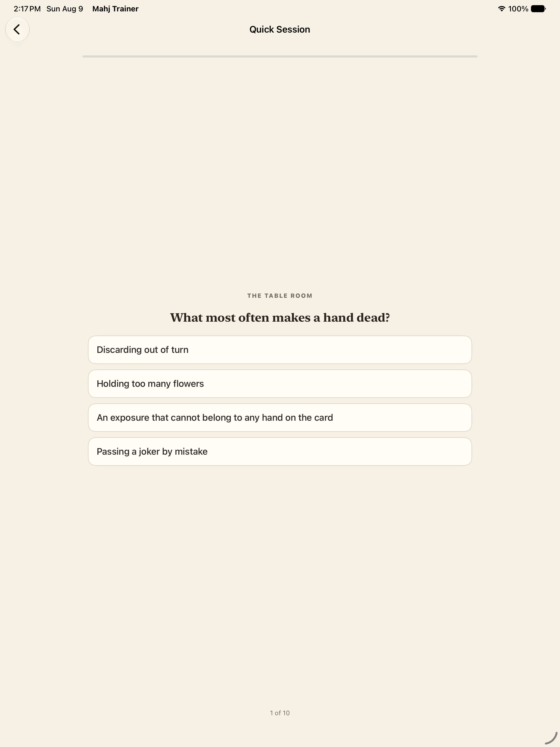Tap the Sun Aug 9 date

(65, 9)
